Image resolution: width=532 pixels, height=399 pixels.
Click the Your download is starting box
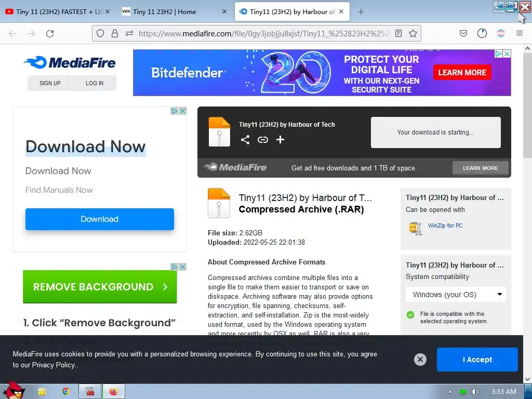click(436, 132)
